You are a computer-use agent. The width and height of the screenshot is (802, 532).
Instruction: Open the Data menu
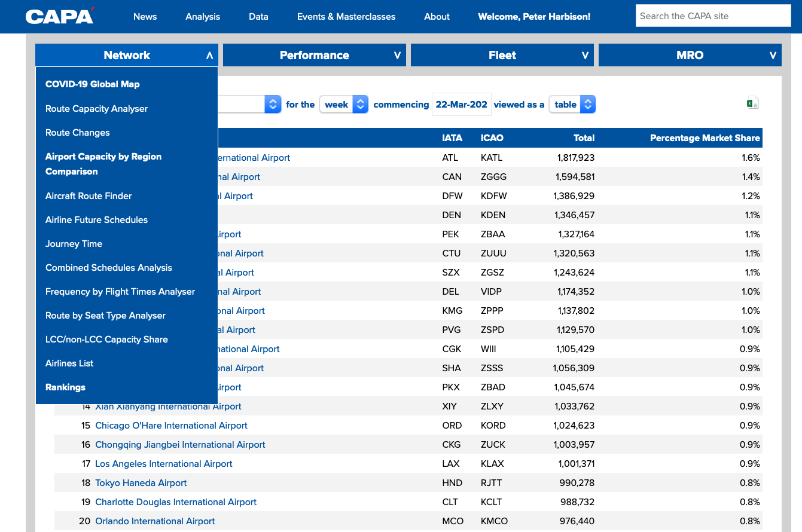(258, 17)
